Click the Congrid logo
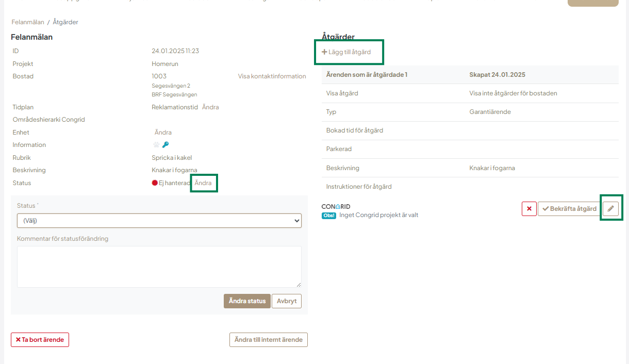The width and height of the screenshot is (629, 364). (336, 207)
